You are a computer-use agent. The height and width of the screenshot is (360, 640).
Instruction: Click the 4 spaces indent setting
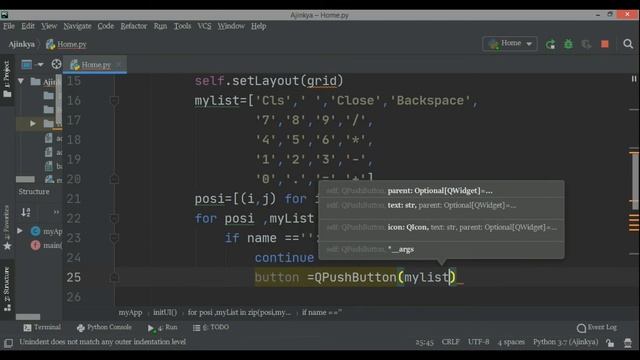tap(511, 342)
